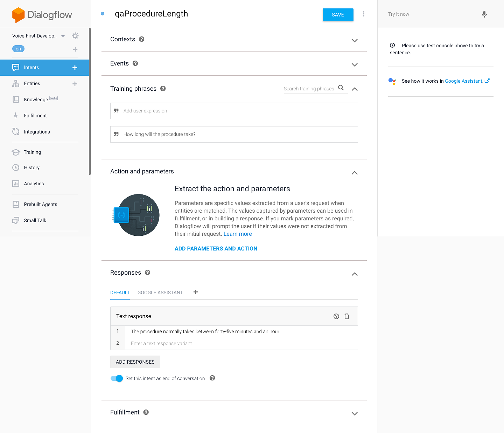The width and height of the screenshot is (504, 433).
Task: Open the agent selector dropdown
Action: 63,36
